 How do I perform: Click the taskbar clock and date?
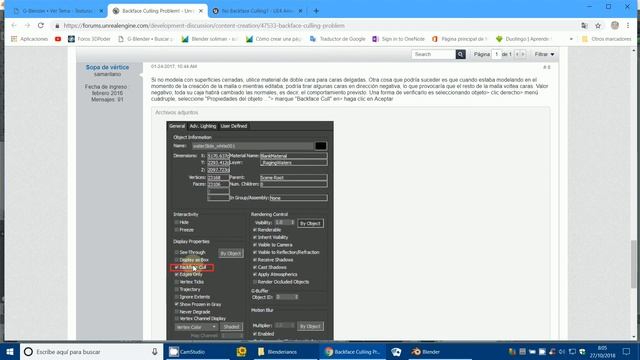[602, 351]
